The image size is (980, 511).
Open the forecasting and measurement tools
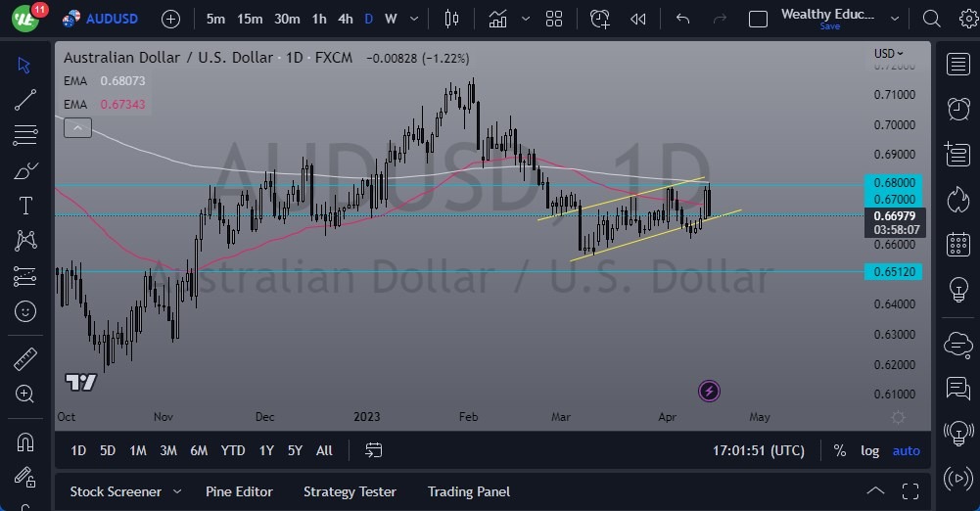pyautogui.click(x=25, y=275)
